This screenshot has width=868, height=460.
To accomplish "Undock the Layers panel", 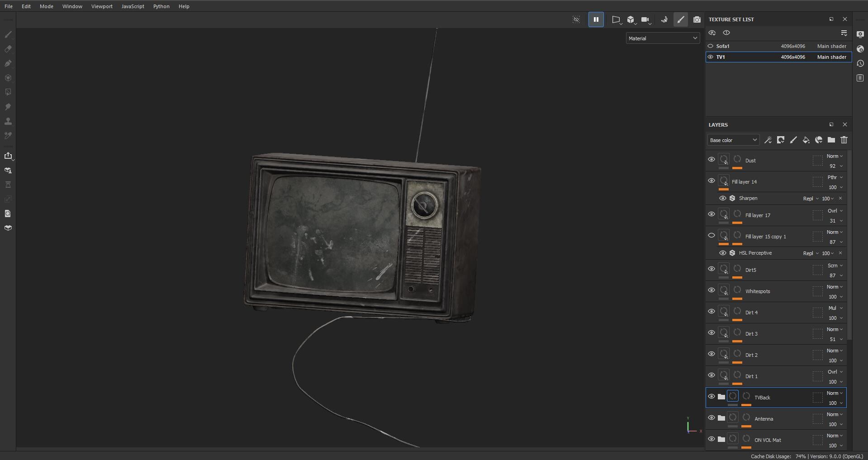I will click(x=831, y=124).
